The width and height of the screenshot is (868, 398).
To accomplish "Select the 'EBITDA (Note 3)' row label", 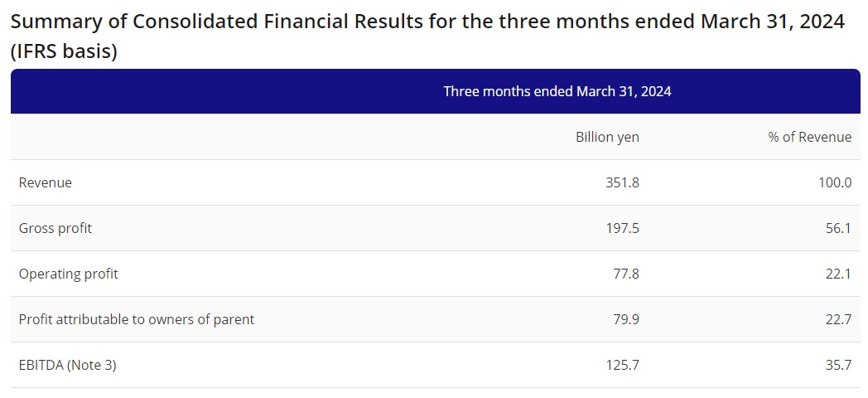I will [67, 365].
